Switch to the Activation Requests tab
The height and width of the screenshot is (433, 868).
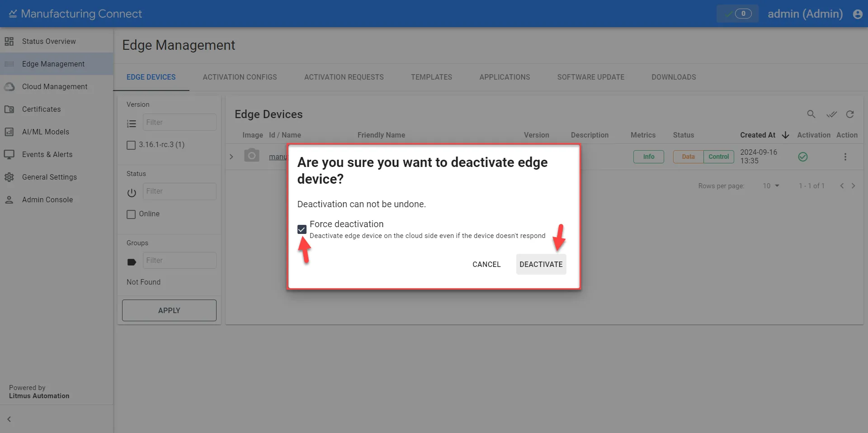click(x=344, y=77)
